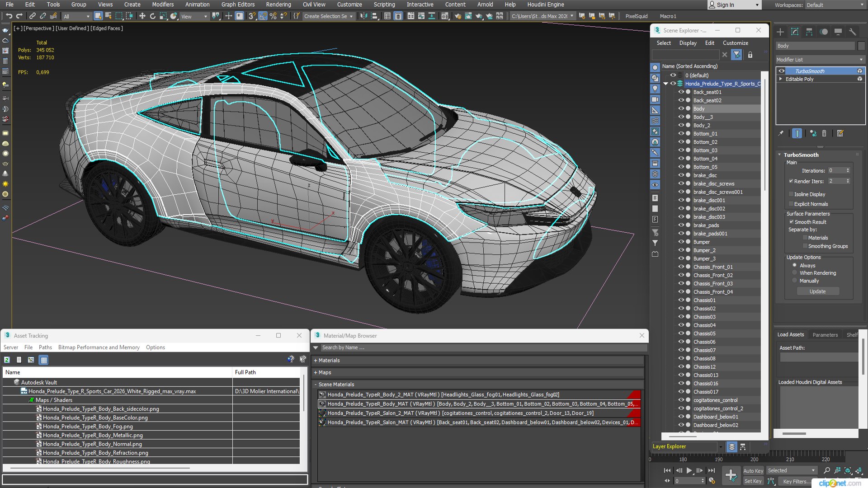Click Configure Modifier Sets icon
This screenshot has height=488, width=868.
840,133
